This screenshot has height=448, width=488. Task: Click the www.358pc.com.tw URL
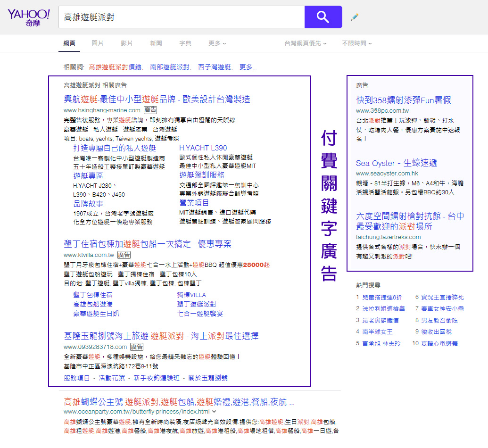click(x=382, y=111)
